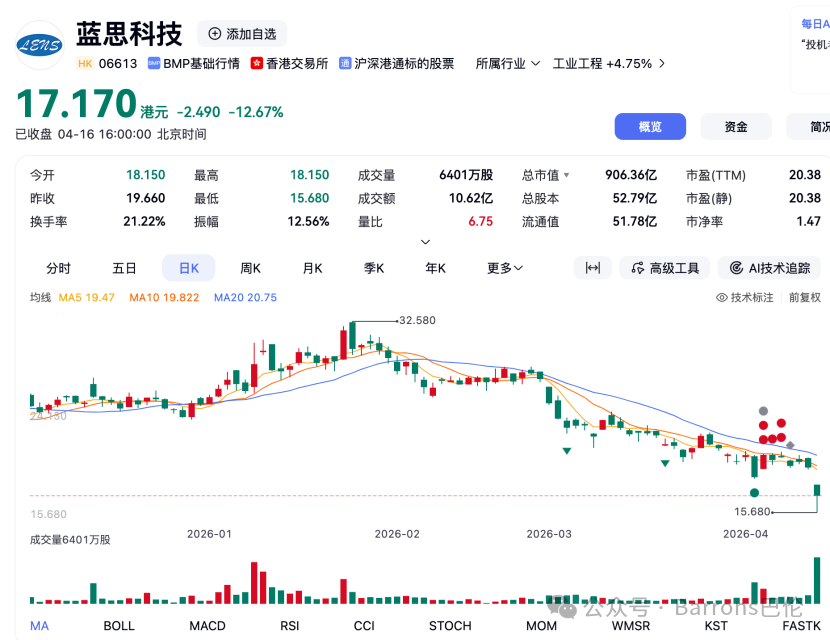Screen dimensions: 830x640
Task: Click the 15.680 low price label on chart
Action: tap(752, 511)
